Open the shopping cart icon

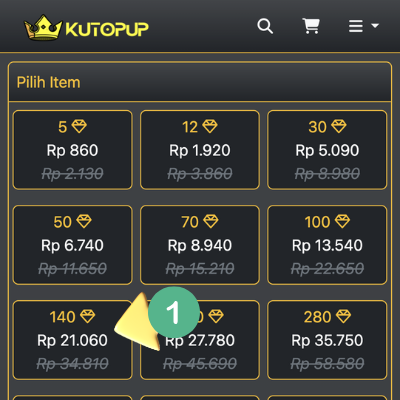[311, 26]
